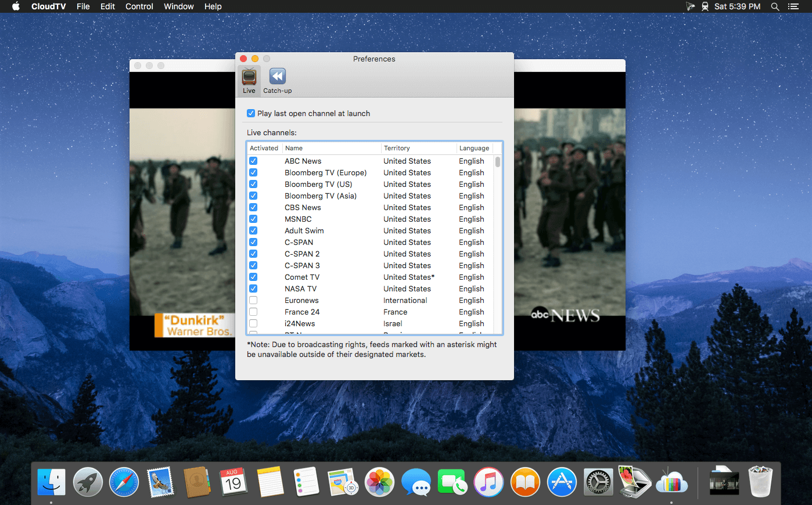This screenshot has width=812, height=505.
Task: Open Messages from the Dock
Action: click(x=416, y=482)
